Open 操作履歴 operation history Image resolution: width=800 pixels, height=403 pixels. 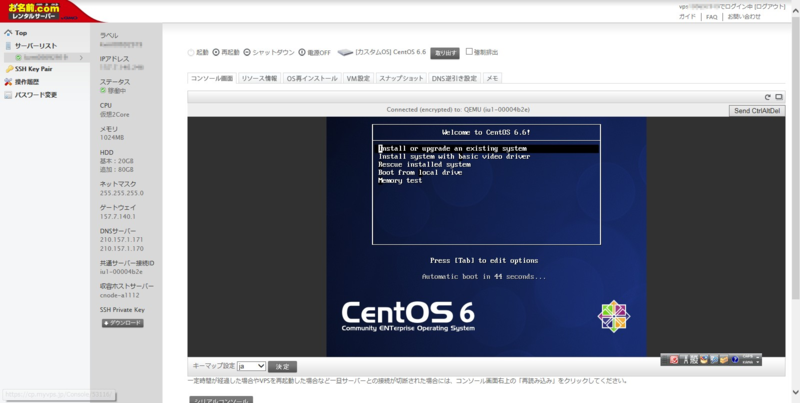(x=27, y=82)
